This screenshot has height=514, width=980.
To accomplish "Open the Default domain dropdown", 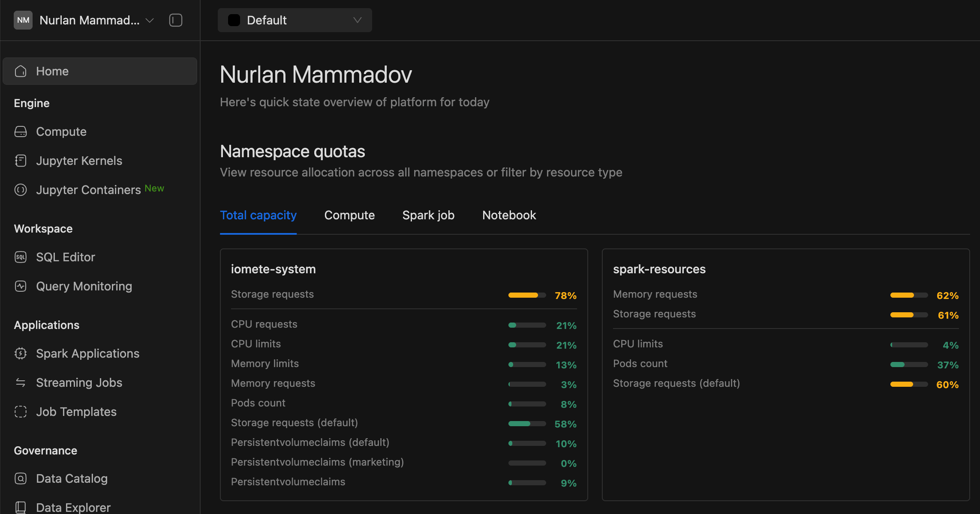I will pos(295,20).
